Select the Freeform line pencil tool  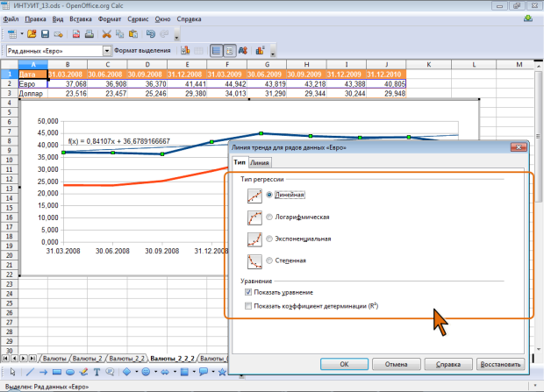(83, 372)
